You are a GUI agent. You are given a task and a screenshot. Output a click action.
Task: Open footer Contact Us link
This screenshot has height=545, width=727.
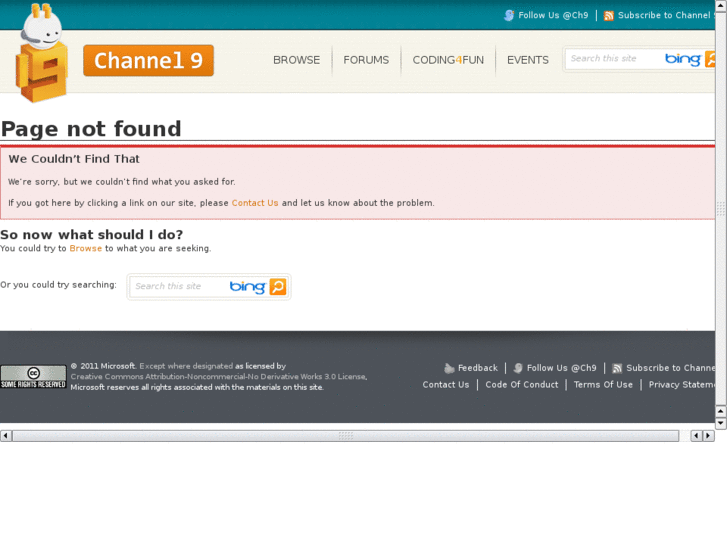pyautogui.click(x=446, y=385)
